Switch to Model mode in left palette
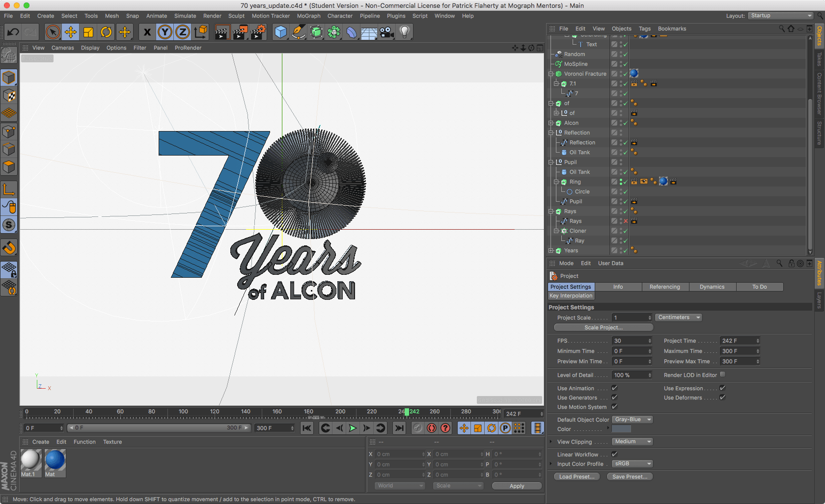 [9, 78]
